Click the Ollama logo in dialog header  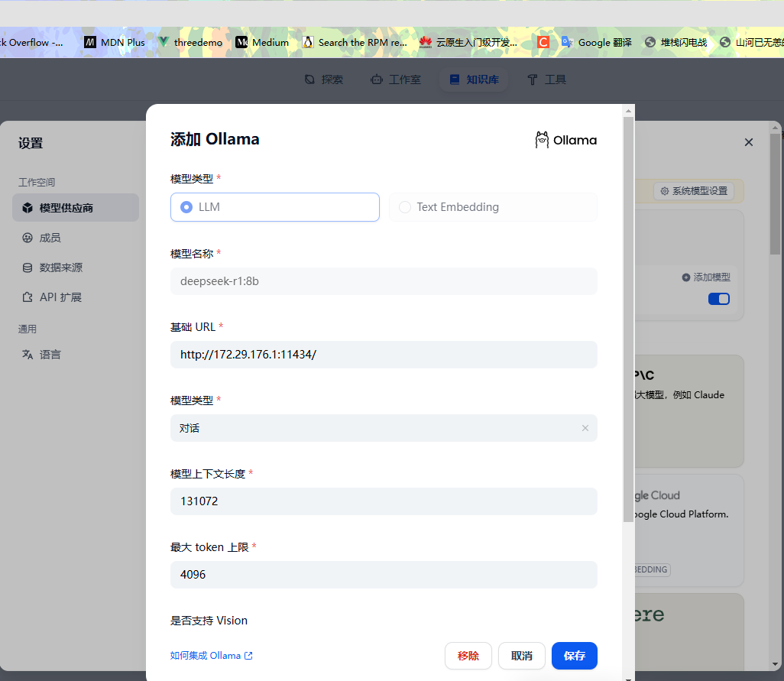pos(566,140)
